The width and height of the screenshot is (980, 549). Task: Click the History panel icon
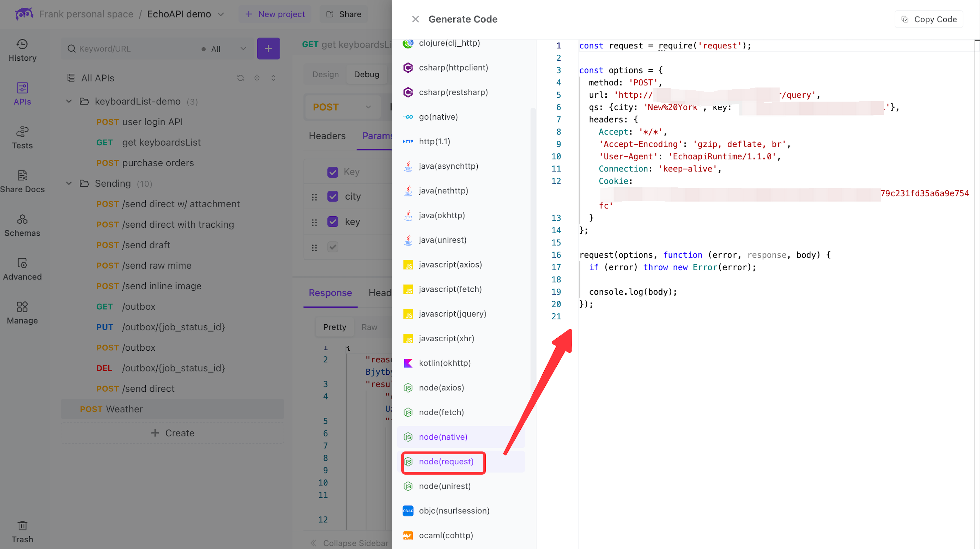click(x=22, y=51)
